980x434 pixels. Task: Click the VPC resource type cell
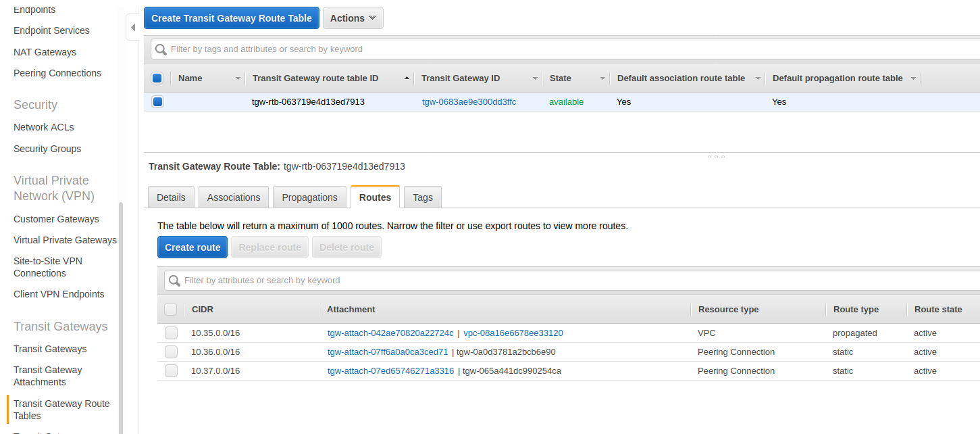[x=706, y=333]
